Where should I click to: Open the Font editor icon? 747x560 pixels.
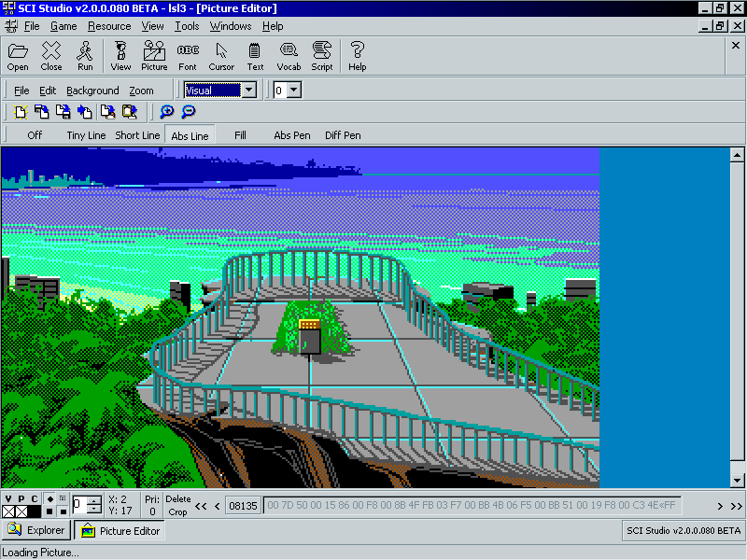tap(188, 56)
